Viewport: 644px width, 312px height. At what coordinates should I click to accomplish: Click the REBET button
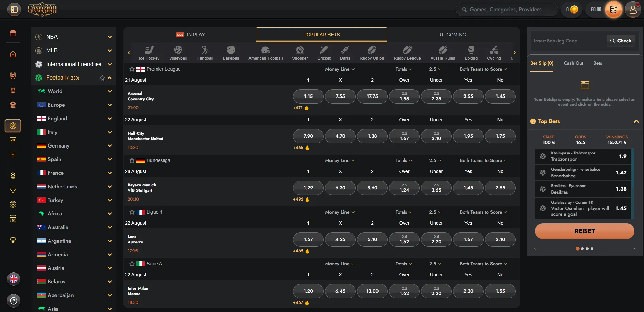pos(584,231)
